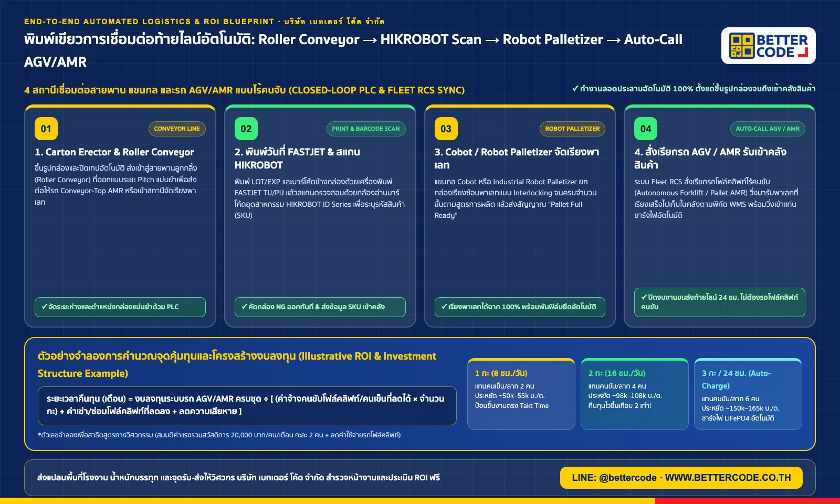Click the card 03 paragraph mentioning "Pallet Full Ready"
Screen dimensions: 840x504
point(516,198)
